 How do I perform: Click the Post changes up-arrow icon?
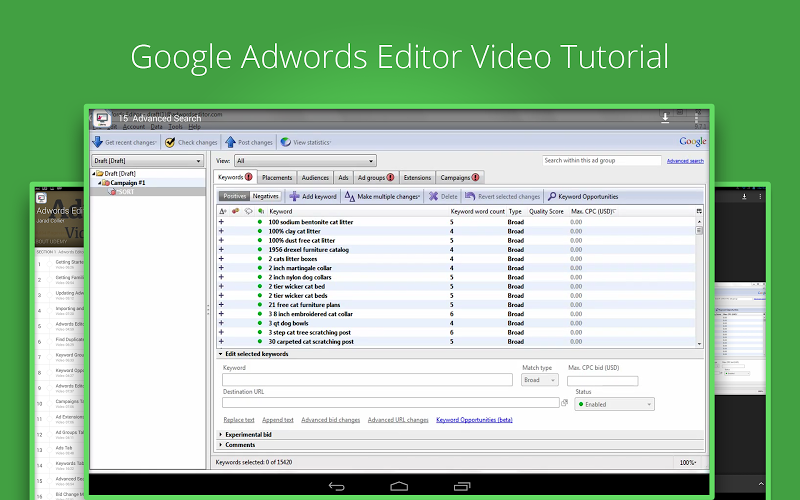(x=231, y=142)
